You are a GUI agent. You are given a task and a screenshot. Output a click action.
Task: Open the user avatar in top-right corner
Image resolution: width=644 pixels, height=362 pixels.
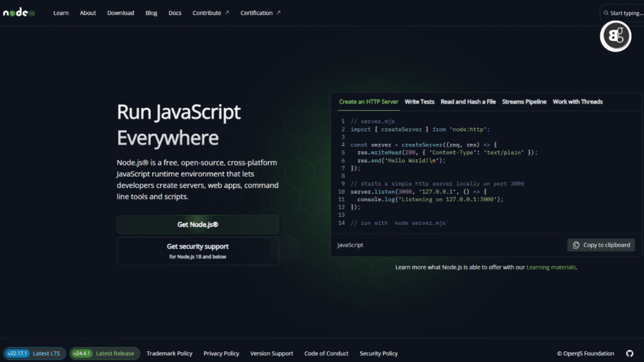[615, 36]
